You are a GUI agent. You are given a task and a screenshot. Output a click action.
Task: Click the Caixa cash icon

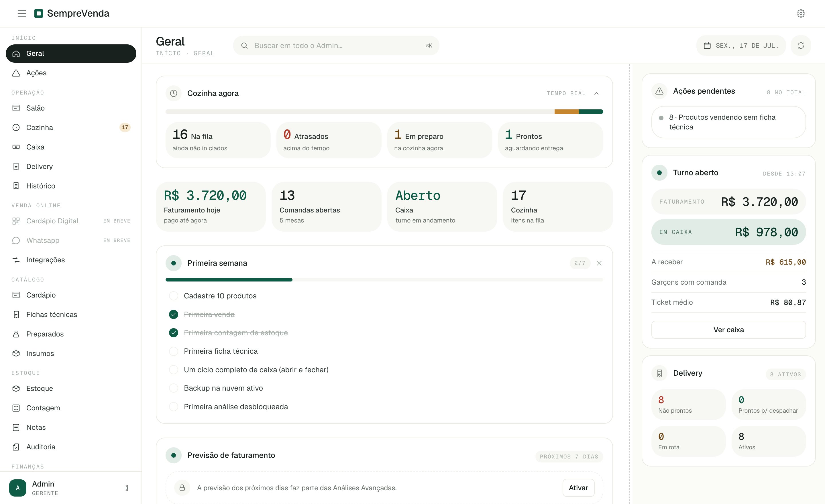click(x=16, y=147)
